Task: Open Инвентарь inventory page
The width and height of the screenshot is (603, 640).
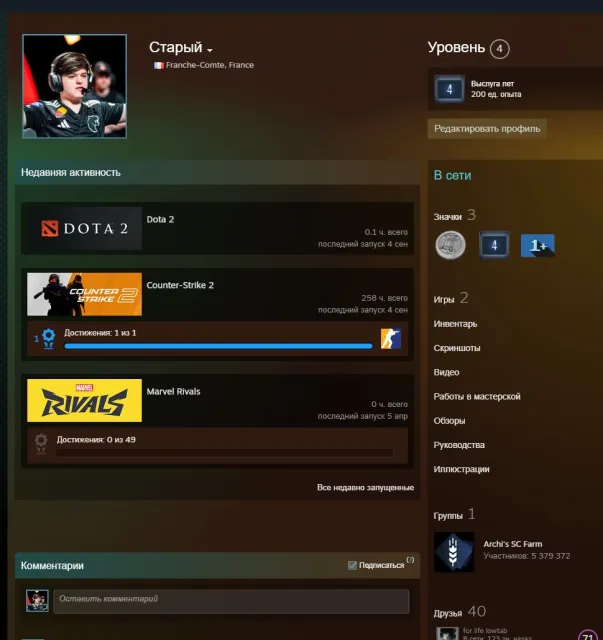Action: [455, 324]
